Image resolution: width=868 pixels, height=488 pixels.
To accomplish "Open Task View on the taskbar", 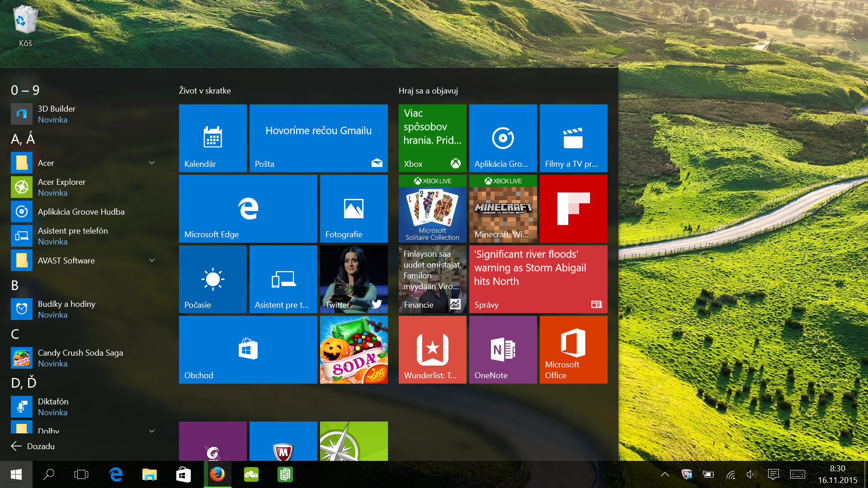I will pyautogui.click(x=81, y=474).
